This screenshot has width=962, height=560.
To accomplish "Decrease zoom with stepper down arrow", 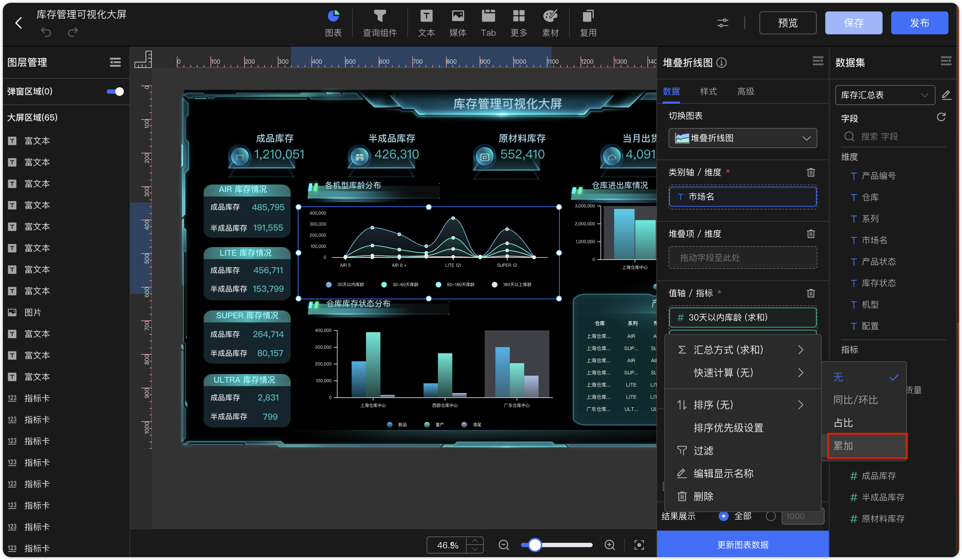I will 475,549.
